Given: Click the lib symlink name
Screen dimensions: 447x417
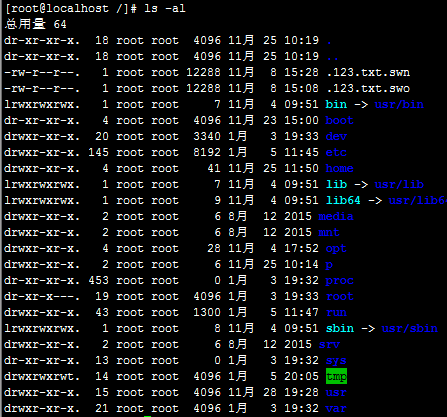Looking at the screenshot, I should pos(336,184).
